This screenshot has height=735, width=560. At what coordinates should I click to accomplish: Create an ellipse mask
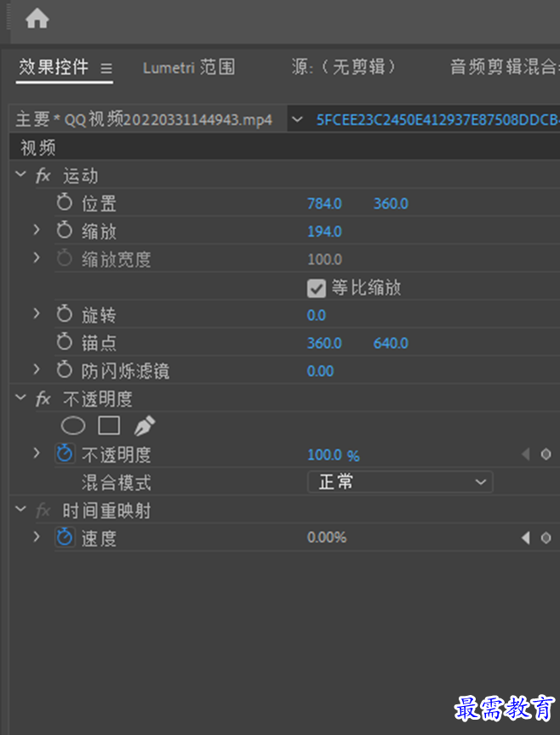coord(73,426)
